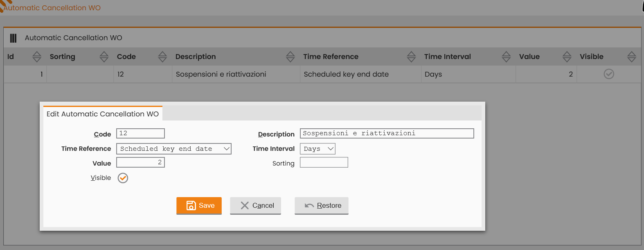Image resolution: width=644 pixels, height=250 pixels.
Task: Click the Value cell showing 2 in grid
Action: coord(546,74)
